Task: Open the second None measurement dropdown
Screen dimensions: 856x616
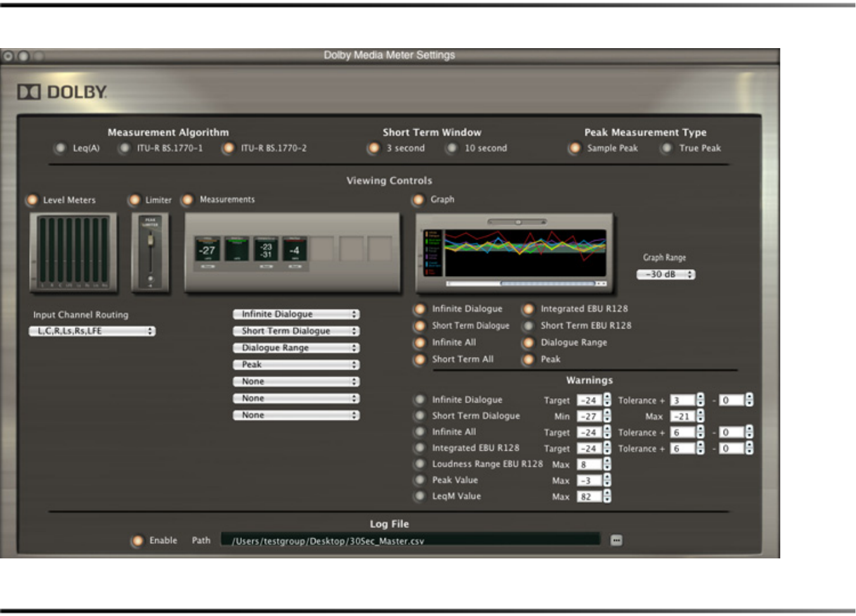Action: point(296,398)
